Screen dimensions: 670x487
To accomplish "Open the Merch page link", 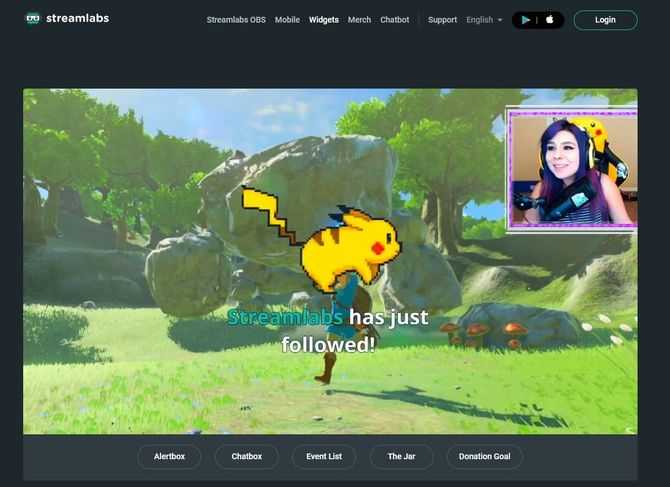I will [359, 20].
